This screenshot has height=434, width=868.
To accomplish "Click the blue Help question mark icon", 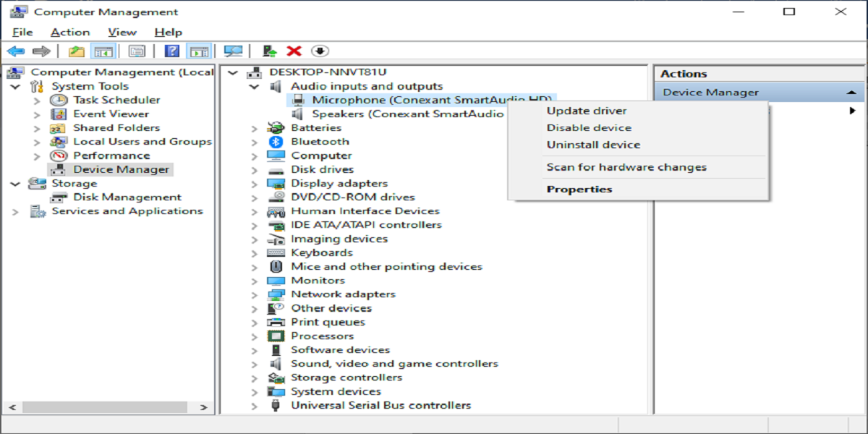I will pyautogui.click(x=171, y=51).
